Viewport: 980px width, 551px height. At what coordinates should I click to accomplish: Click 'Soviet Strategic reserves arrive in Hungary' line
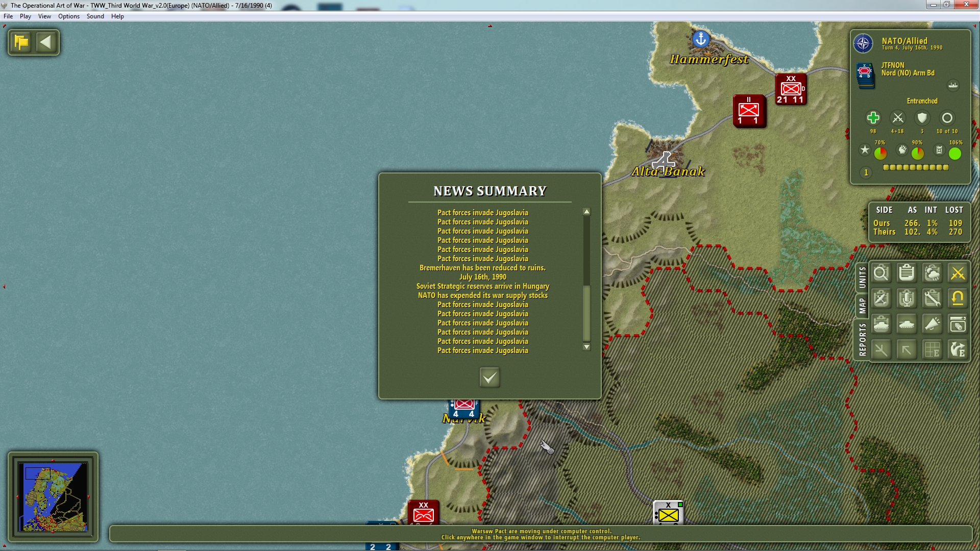(x=482, y=286)
